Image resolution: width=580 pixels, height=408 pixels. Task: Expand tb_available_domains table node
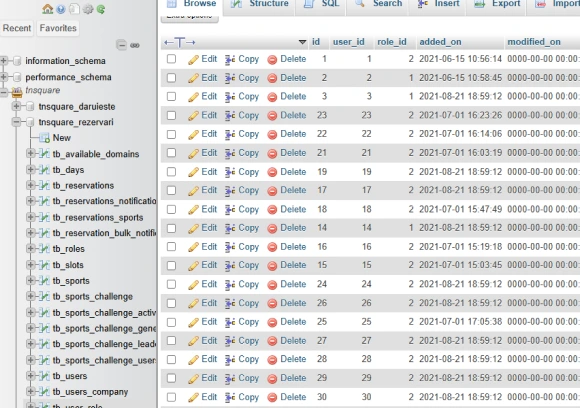pos(31,154)
